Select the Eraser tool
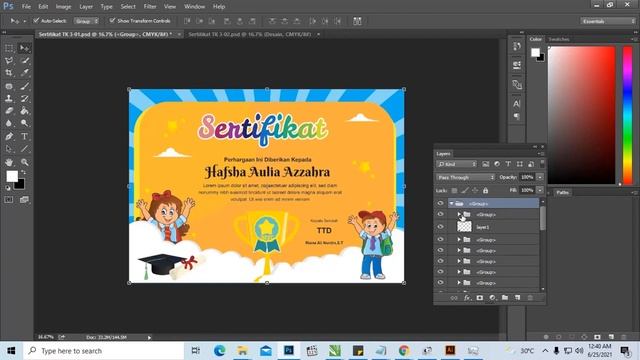Image resolution: width=640 pixels, height=360 pixels. pos(9,111)
